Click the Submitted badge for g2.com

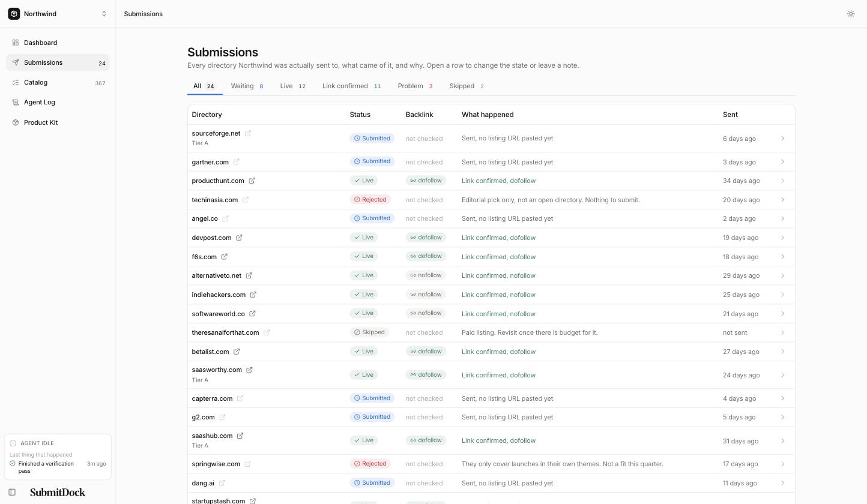point(372,417)
